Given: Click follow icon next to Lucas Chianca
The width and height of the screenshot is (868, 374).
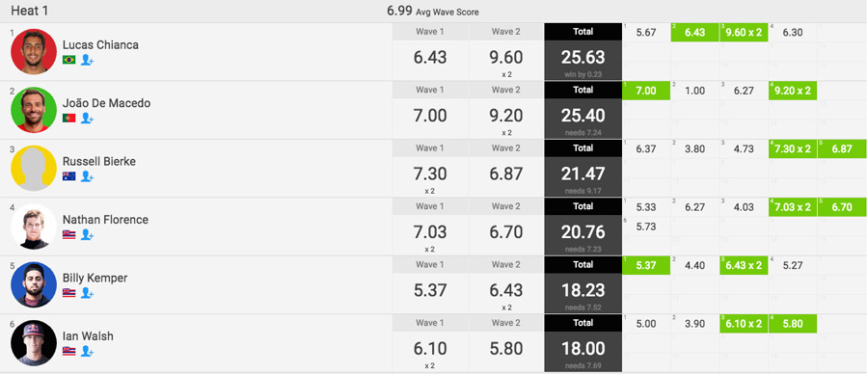Looking at the screenshot, I should pyautogui.click(x=87, y=60).
